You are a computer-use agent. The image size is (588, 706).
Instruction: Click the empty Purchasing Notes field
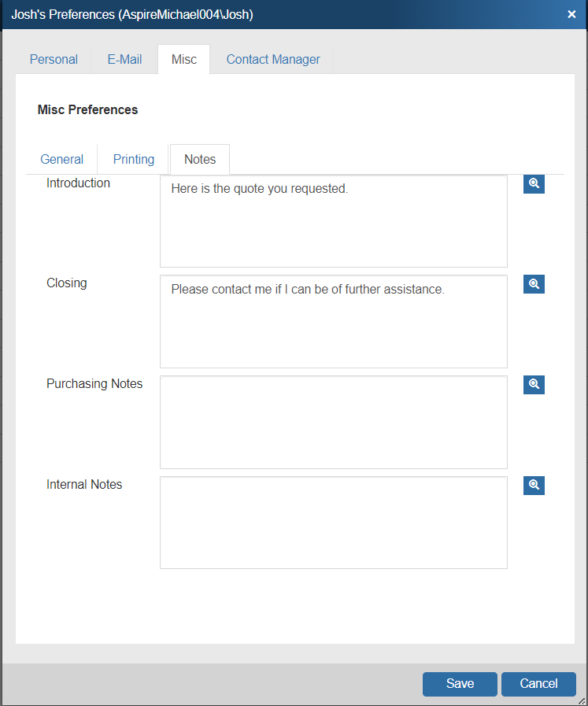coord(333,422)
